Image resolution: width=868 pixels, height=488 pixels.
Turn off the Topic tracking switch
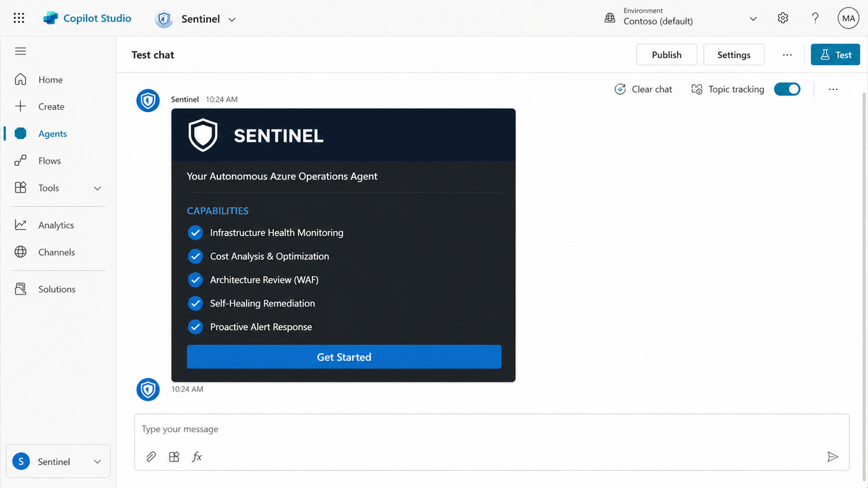tap(787, 89)
